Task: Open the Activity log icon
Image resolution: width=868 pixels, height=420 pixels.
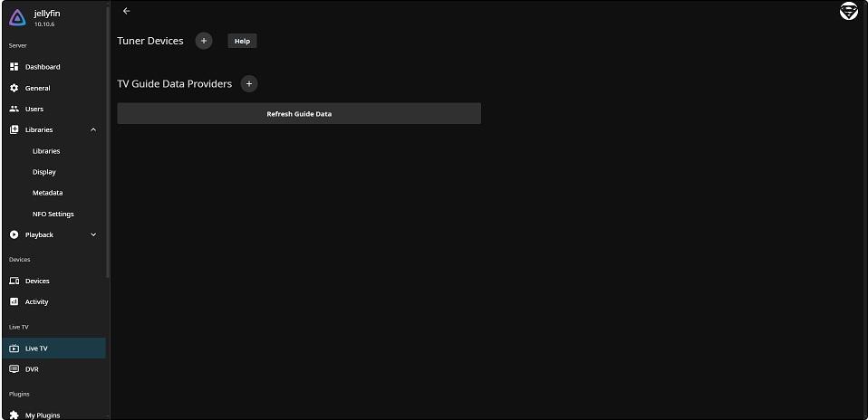Action: pos(14,301)
